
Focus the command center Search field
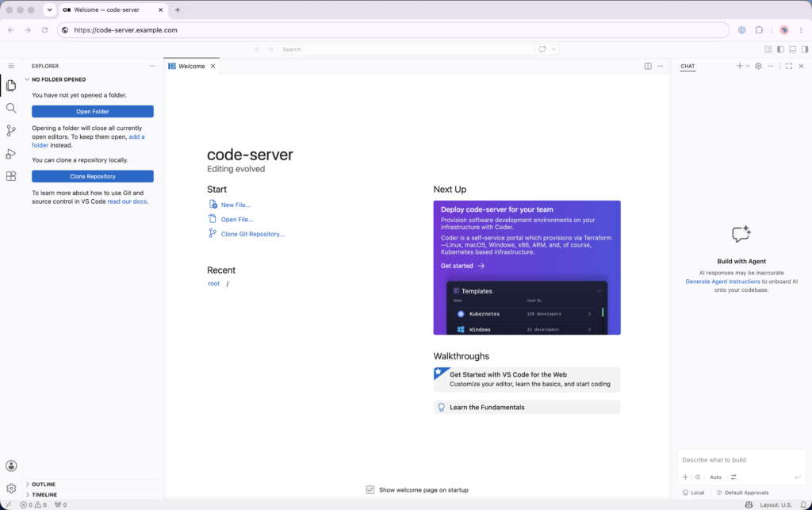pos(407,49)
